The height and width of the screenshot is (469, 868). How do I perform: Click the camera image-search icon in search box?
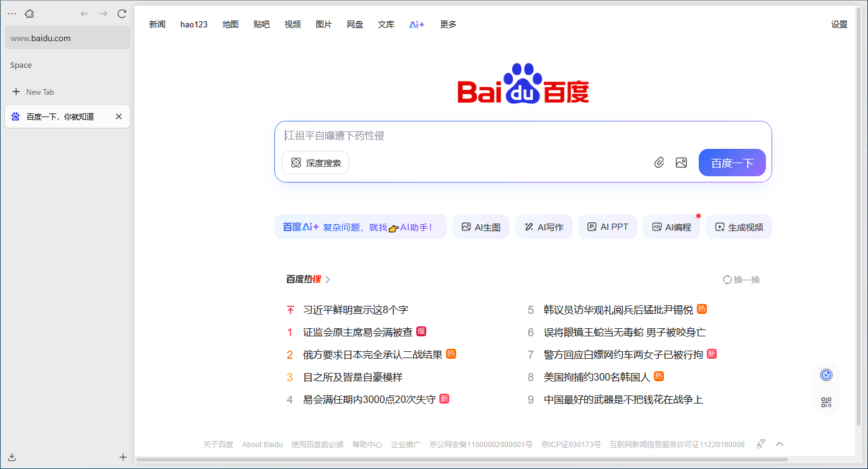(681, 162)
